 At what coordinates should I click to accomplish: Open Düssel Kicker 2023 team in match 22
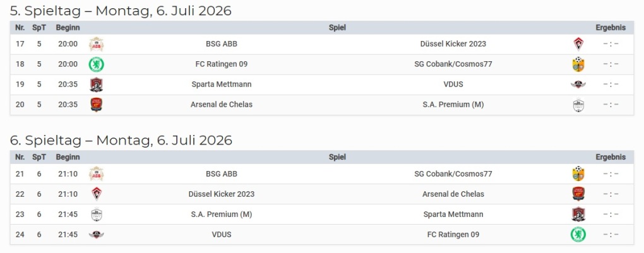[222, 194]
